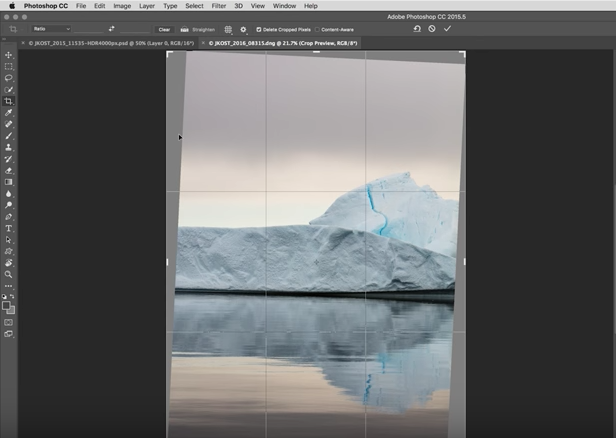Open the Filter menu

point(218,6)
